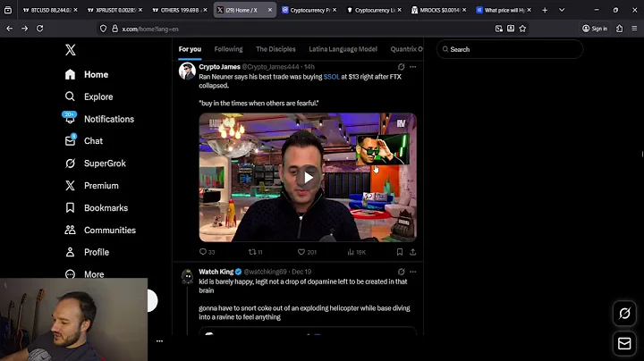Screen dimensions: 644x361
Task: Open Communities in sidebar
Action: pos(100,231)
